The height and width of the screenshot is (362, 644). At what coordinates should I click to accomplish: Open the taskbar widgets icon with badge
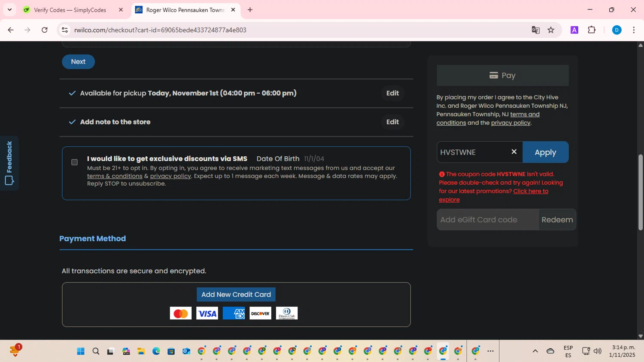pyautogui.click(x=15, y=351)
